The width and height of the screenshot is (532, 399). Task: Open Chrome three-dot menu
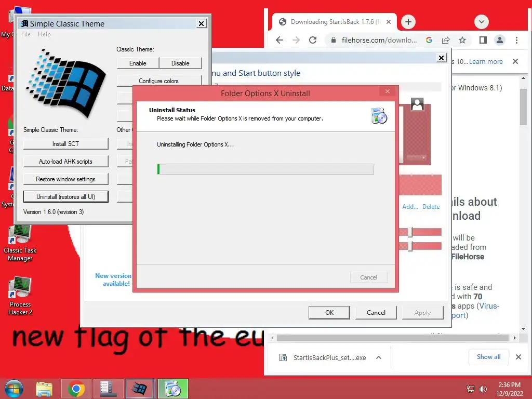516,40
